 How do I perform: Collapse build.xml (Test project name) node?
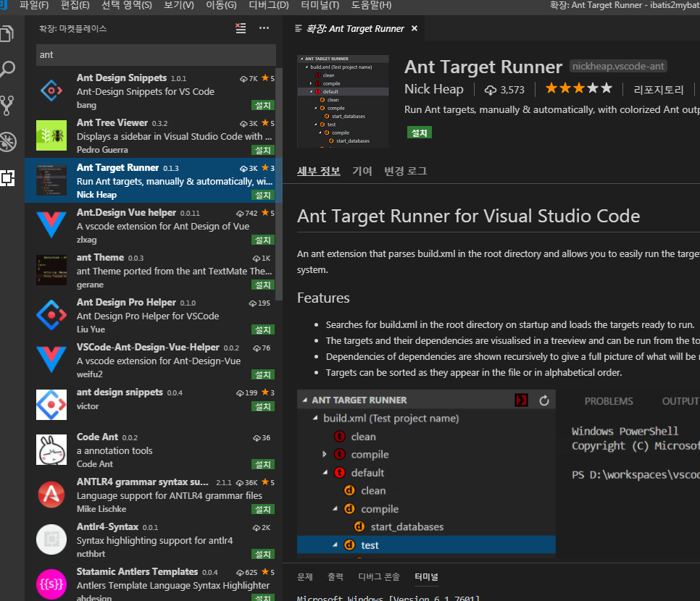click(314, 418)
